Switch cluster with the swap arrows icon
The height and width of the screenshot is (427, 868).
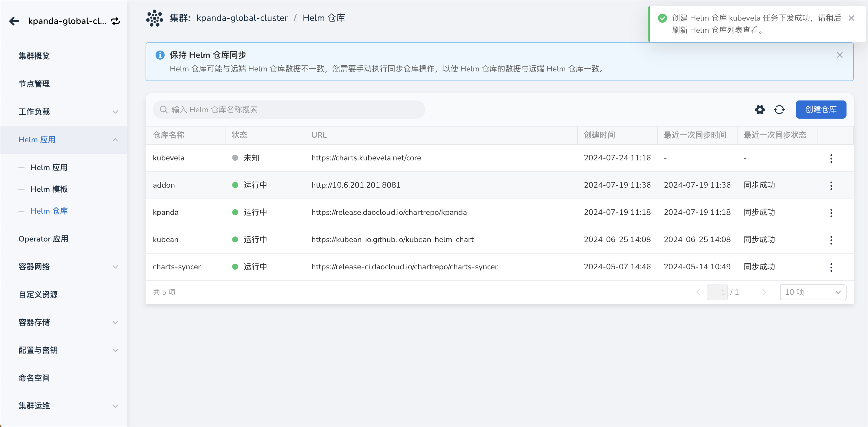coord(116,21)
